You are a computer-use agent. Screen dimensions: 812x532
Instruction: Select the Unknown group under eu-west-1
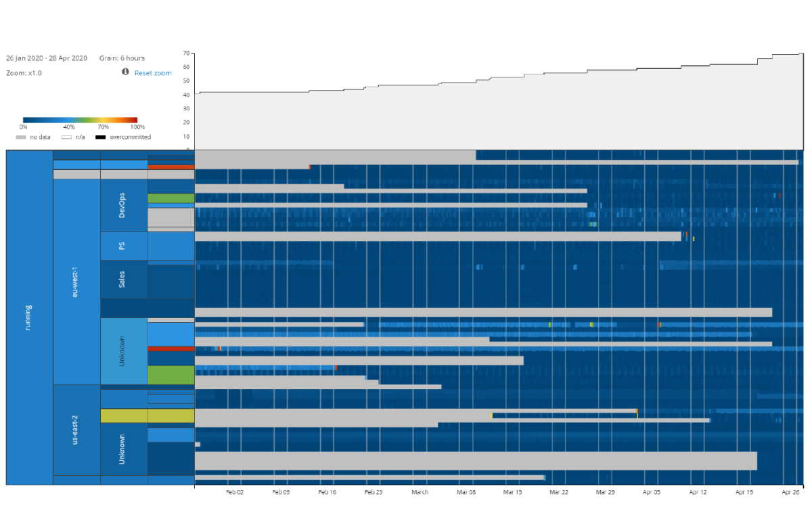pos(123,351)
